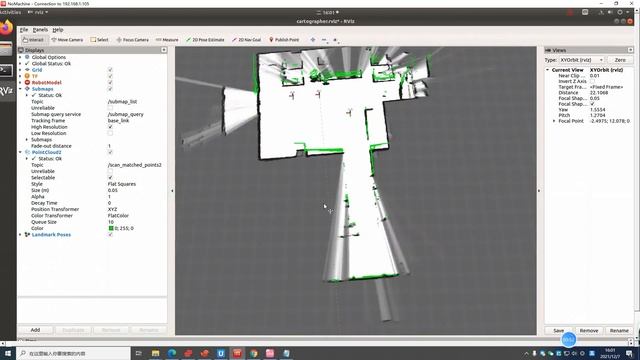Expand the Landmark Poses item

click(x=20, y=235)
